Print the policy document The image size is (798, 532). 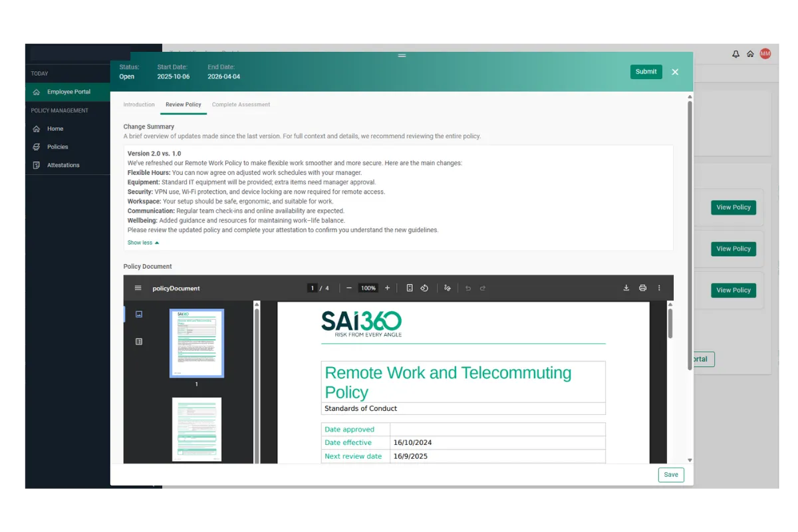[642, 288]
